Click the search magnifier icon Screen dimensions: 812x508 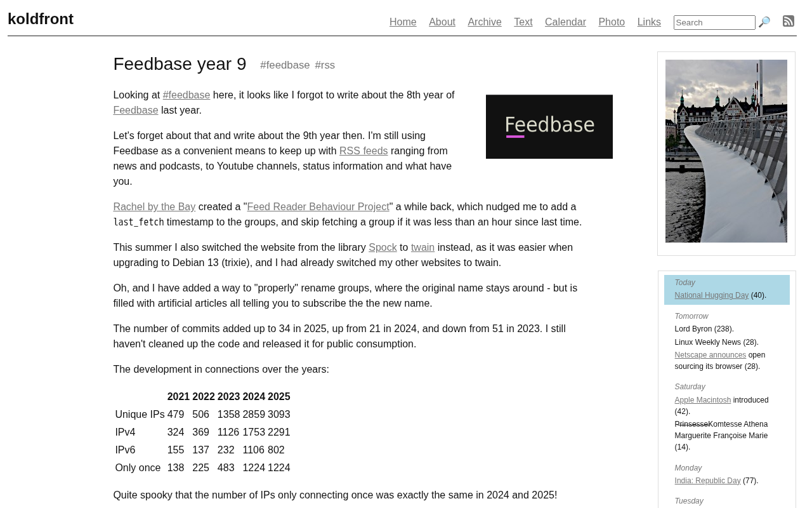click(x=764, y=22)
